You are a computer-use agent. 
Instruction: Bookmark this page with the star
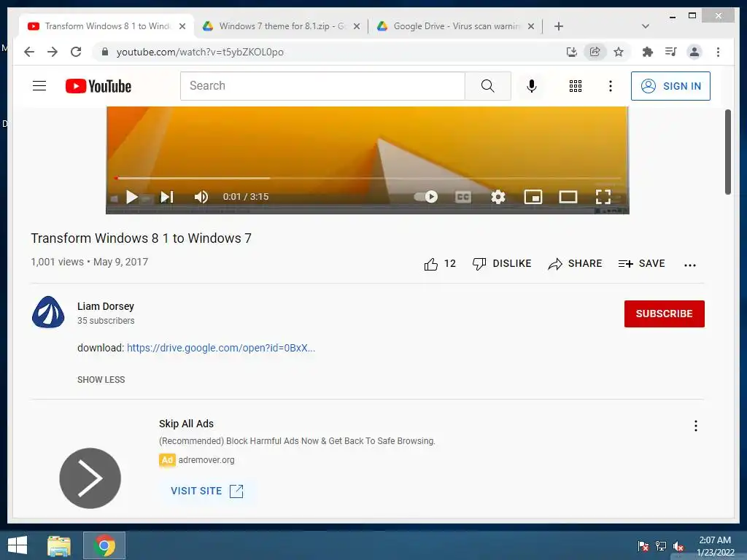pyautogui.click(x=619, y=52)
